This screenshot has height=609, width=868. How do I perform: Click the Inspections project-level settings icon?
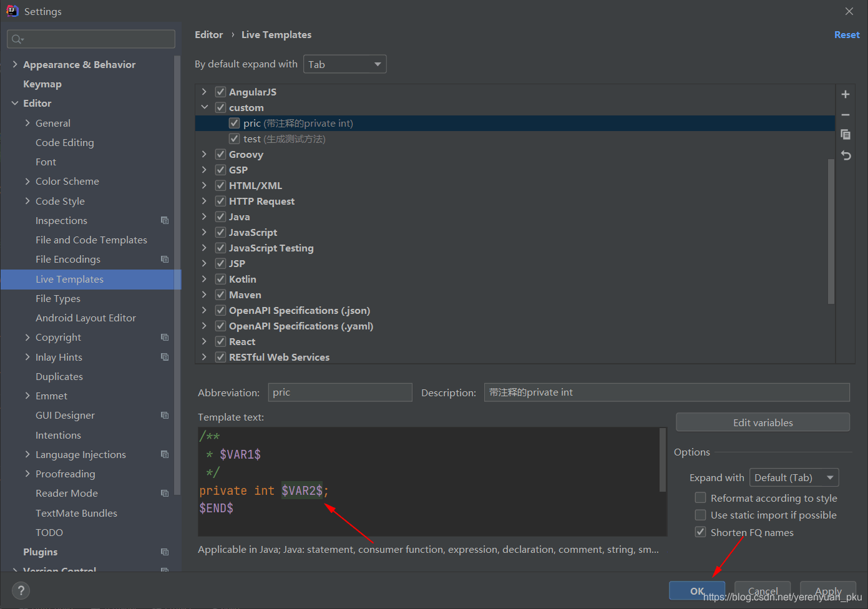click(165, 220)
